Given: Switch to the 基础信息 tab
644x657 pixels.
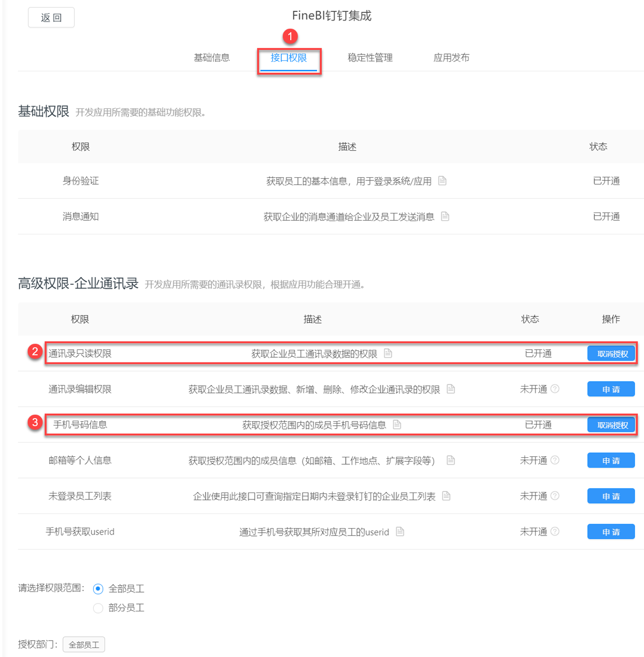Looking at the screenshot, I should pyautogui.click(x=212, y=57).
